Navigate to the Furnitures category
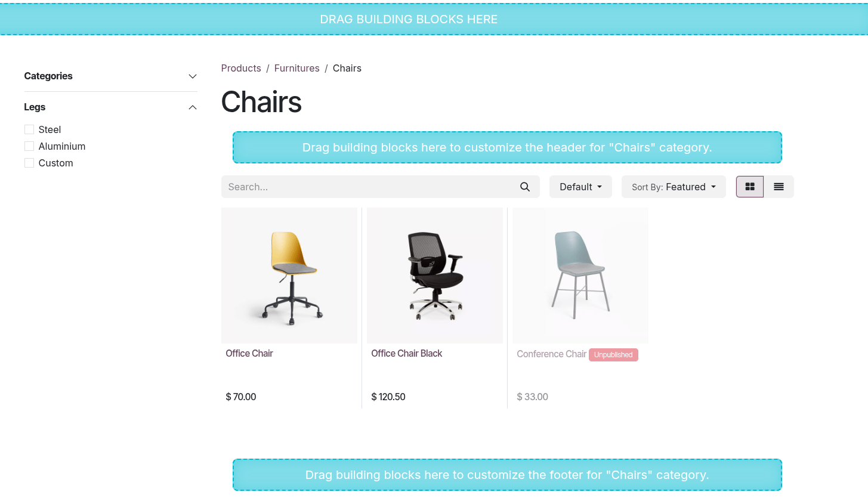Screen dimensions: 868x501 click(x=296, y=68)
